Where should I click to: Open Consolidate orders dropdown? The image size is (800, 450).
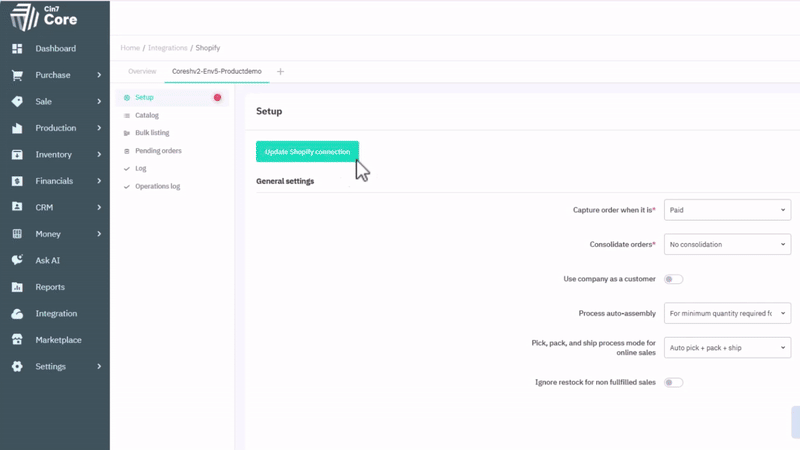click(x=727, y=244)
